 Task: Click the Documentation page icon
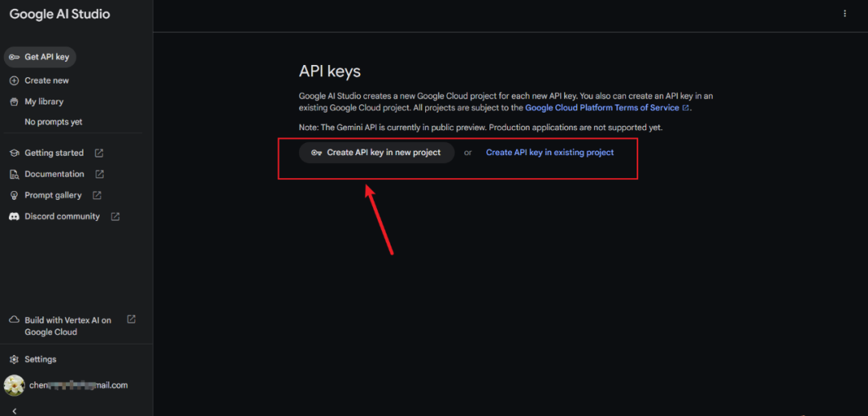point(14,174)
